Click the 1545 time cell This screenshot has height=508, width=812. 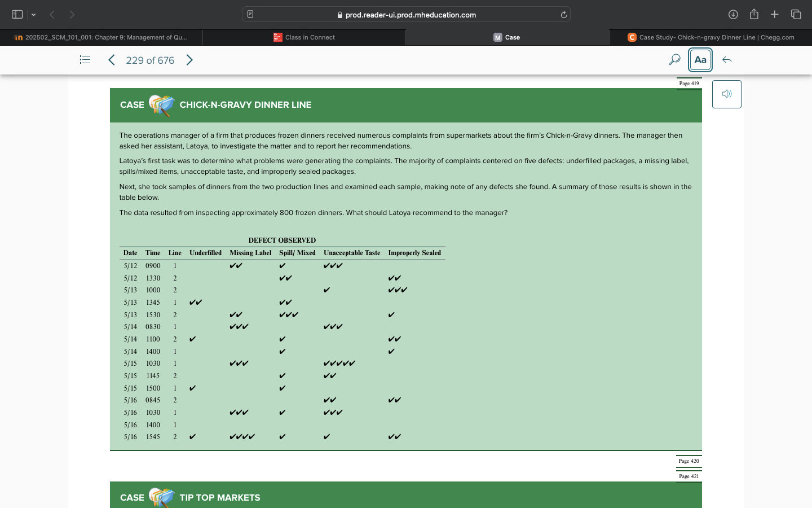pos(153,437)
